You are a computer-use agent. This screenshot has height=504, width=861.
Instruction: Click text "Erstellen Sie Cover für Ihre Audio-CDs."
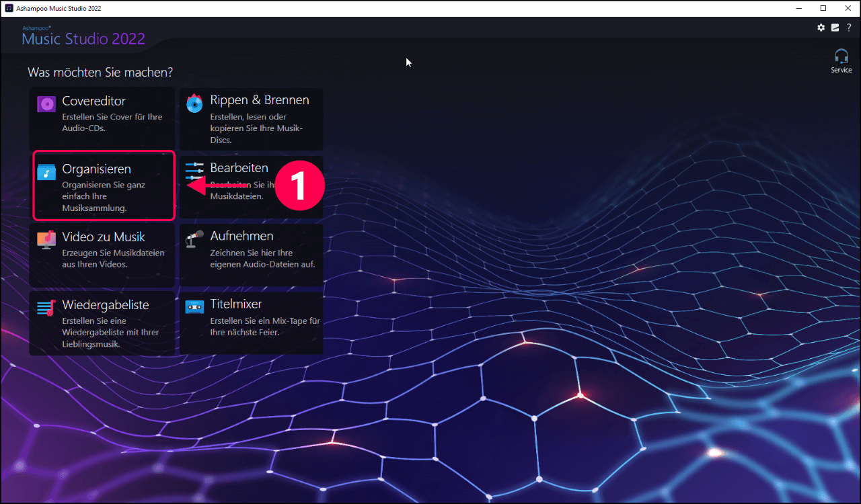coord(112,122)
